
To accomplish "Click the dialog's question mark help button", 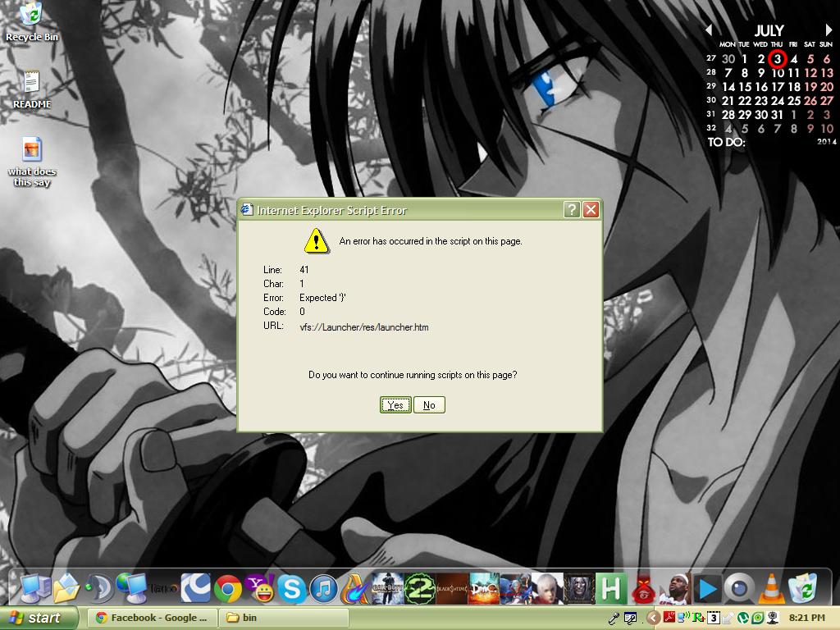I will [x=572, y=210].
